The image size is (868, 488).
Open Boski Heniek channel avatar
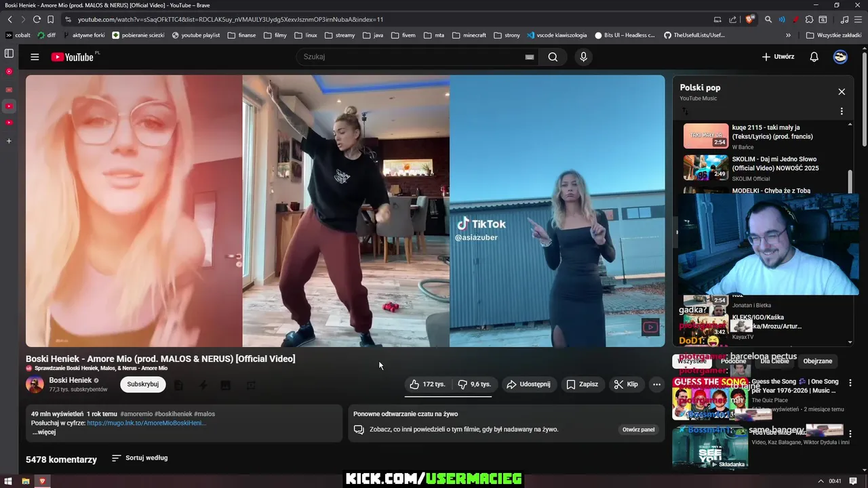(x=35, y=384)
